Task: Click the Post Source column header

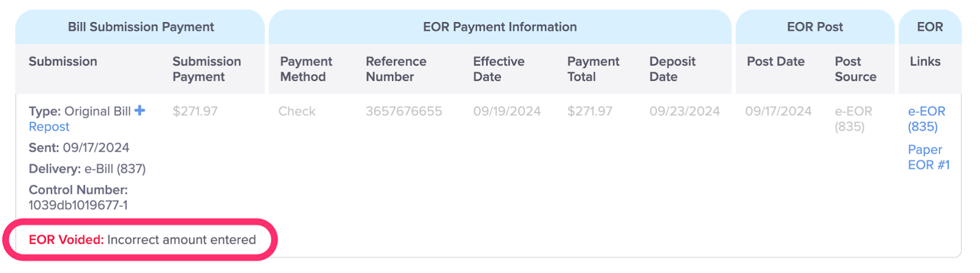Action: (855, 69)
